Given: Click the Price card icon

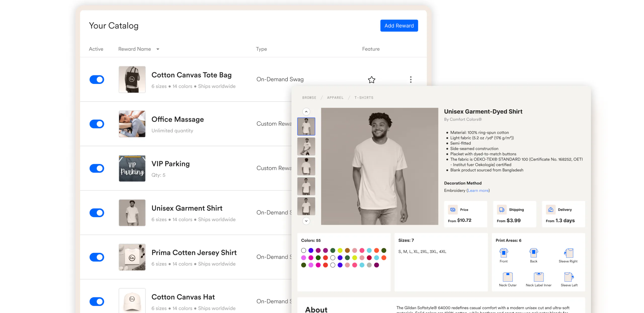Looking at the screenshot, I should [x=453, y=210].
